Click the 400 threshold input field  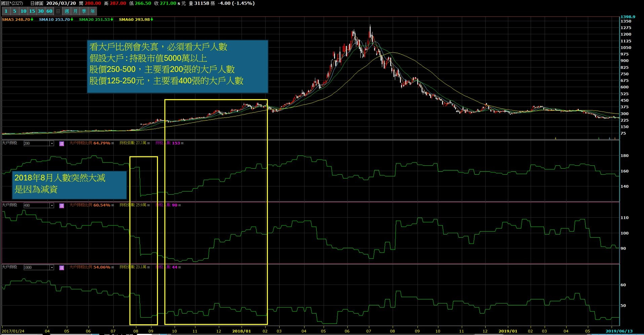pos(37,205)
